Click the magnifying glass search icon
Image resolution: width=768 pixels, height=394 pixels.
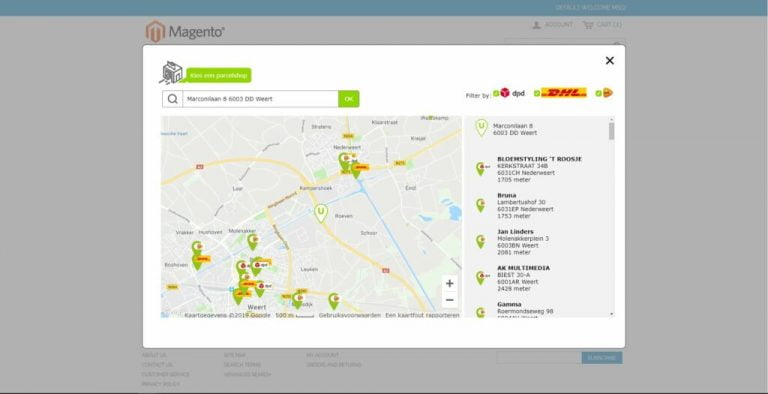click(172, 99)
